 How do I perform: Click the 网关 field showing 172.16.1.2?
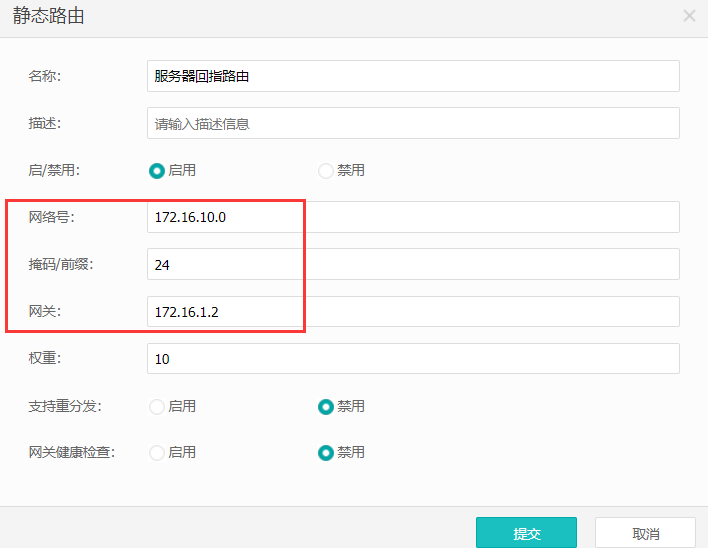pyautogui.click(x=412, y=312)
